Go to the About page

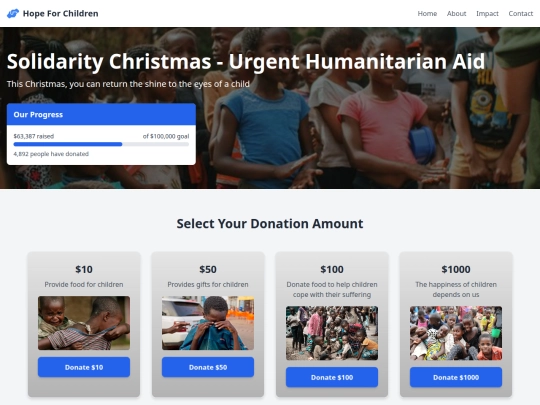pos(456,13)
